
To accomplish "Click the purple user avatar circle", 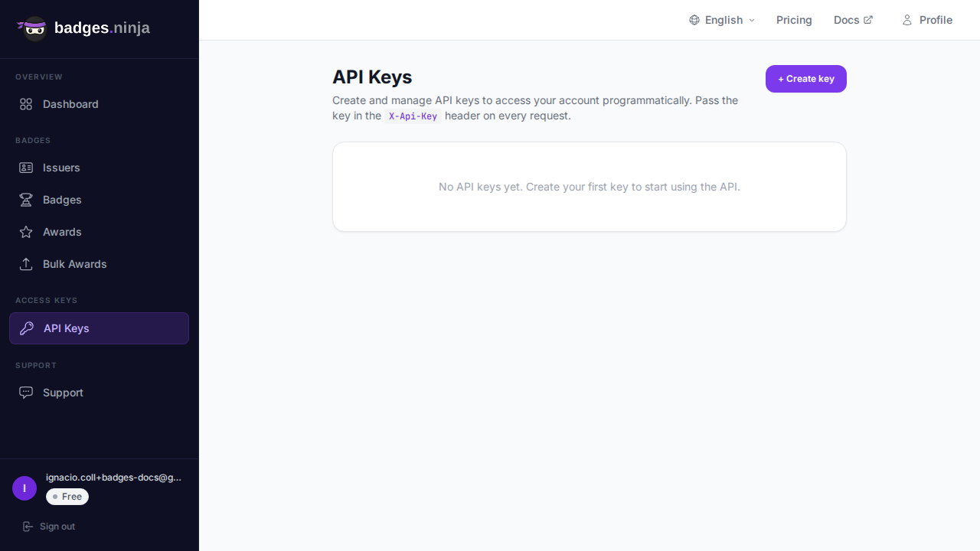I will 24,488.
